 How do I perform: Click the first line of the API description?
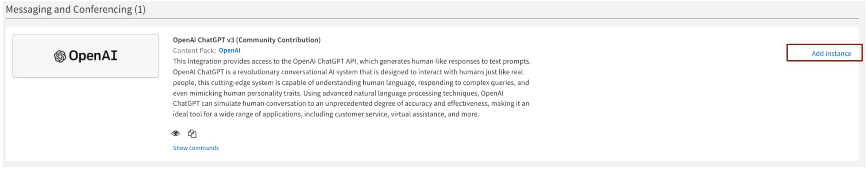(x=352, y=61)
